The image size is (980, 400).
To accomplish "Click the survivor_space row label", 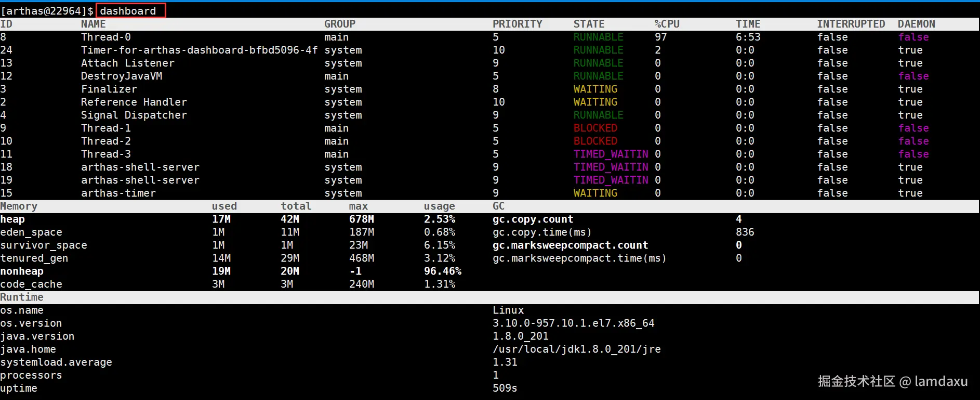I will (x=44, y=245).
